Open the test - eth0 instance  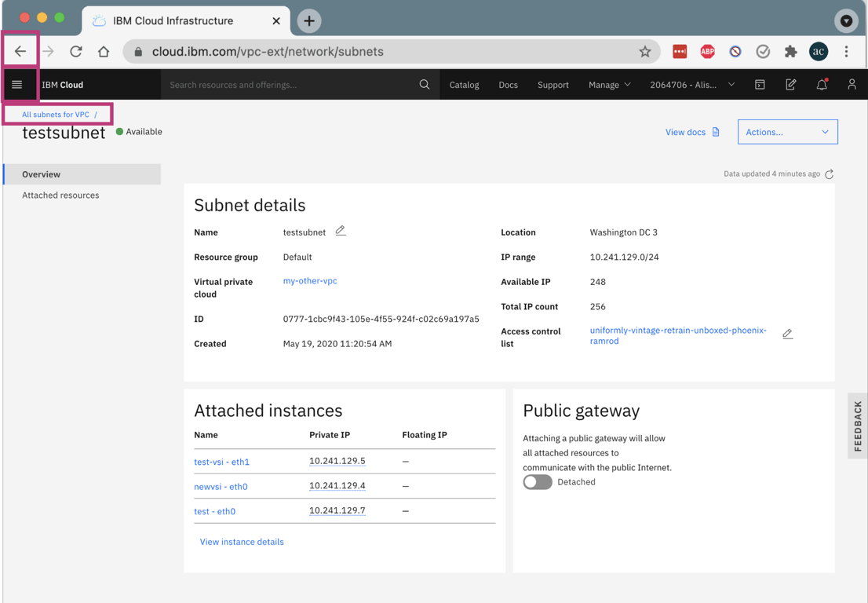[215, 512]
